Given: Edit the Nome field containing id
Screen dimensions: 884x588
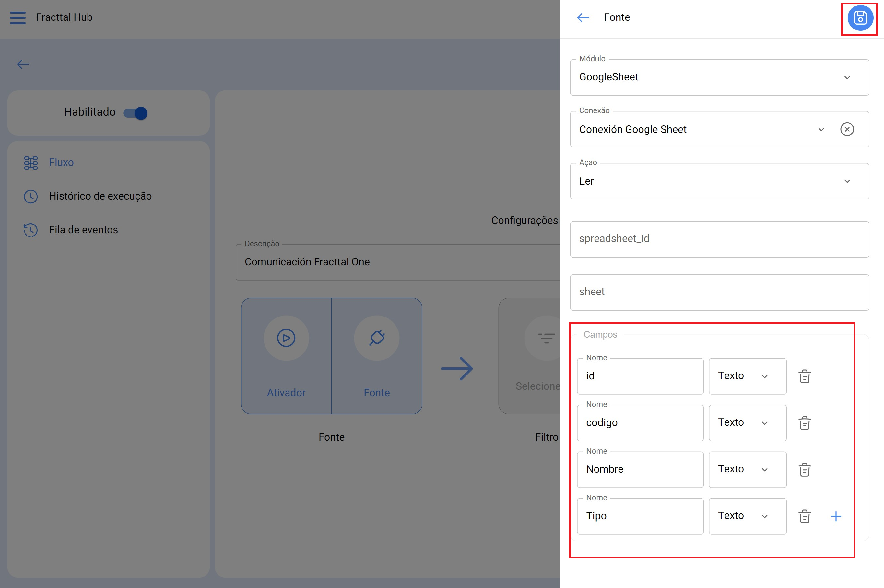Looking at the screenshot, I should click(x=640, y=376).
